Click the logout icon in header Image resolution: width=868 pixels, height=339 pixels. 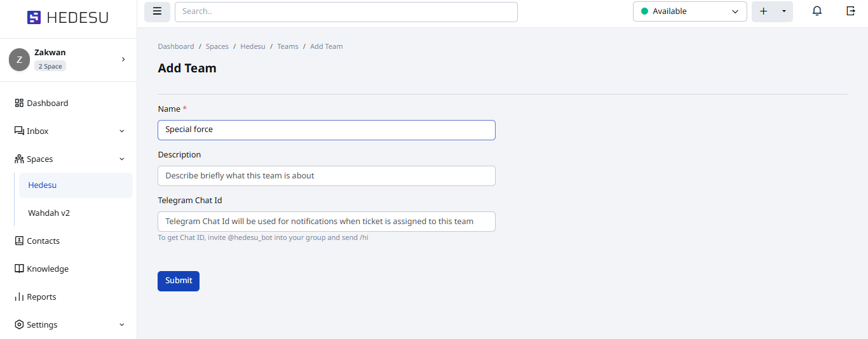pyautogui.click(x=851, y=11)
